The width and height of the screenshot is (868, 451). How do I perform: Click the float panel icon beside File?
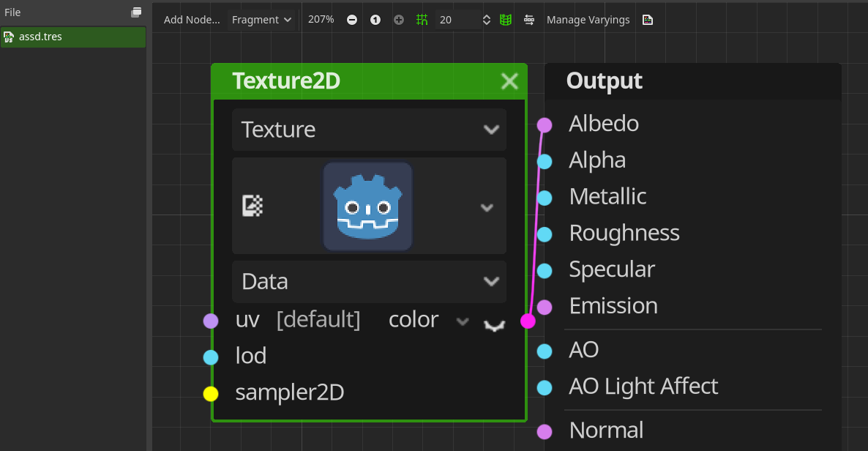click(136, 12)
